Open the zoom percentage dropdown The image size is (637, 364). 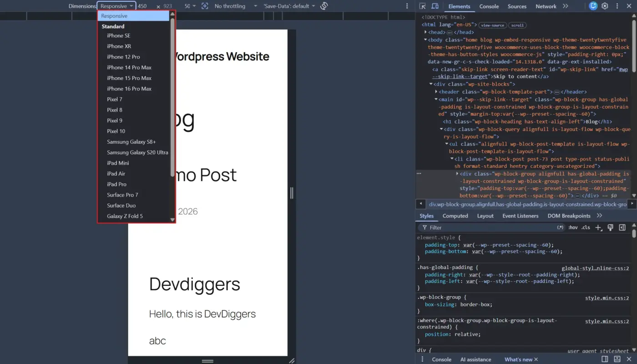[x=190, y=6]
